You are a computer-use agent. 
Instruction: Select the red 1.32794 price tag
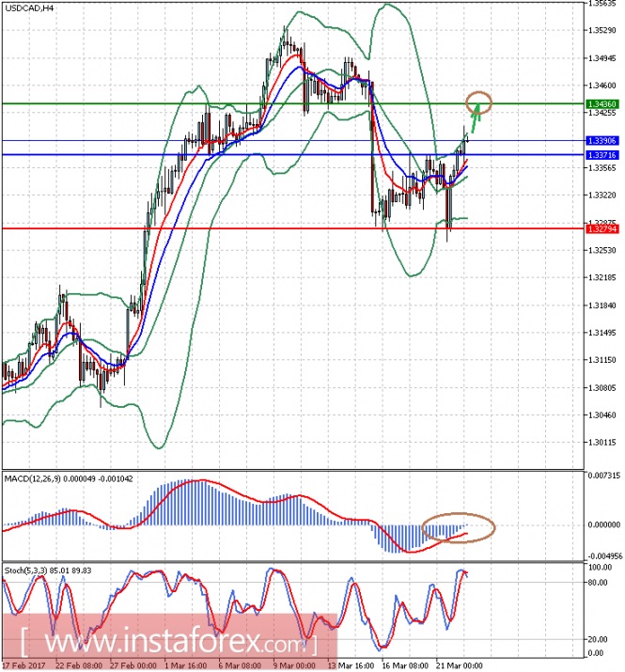pyautogui.click(x=602, y=228)
